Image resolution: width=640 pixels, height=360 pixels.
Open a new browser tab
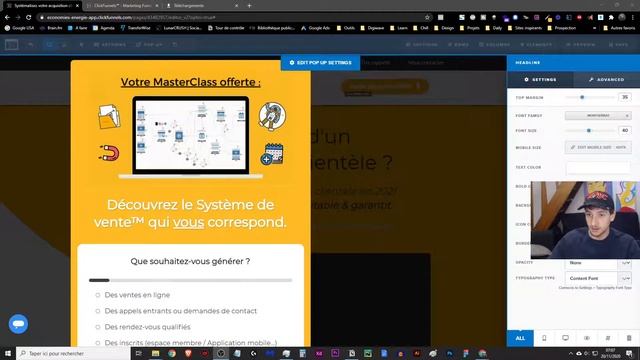249,6
